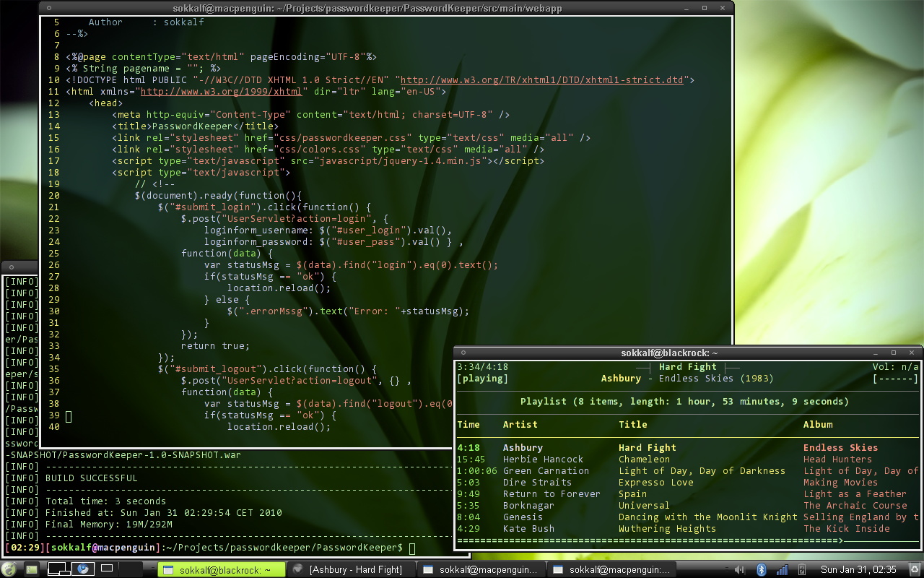The height and width of the screenshot is (578, 924).
Task: Click the Artist column header
Action: pos(520,425)
